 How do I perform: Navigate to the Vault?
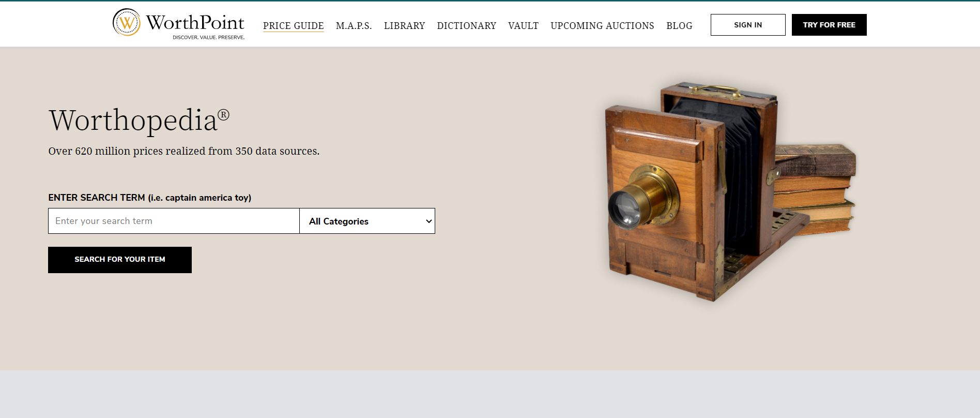523,25
